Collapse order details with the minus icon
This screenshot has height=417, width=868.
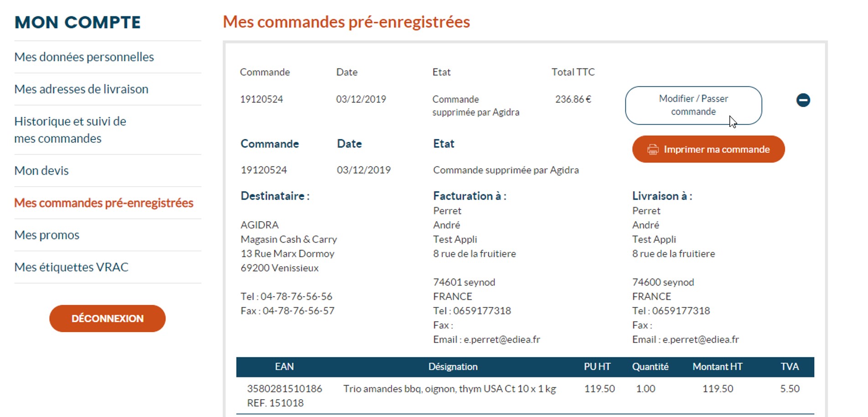[x=803, y=100]
